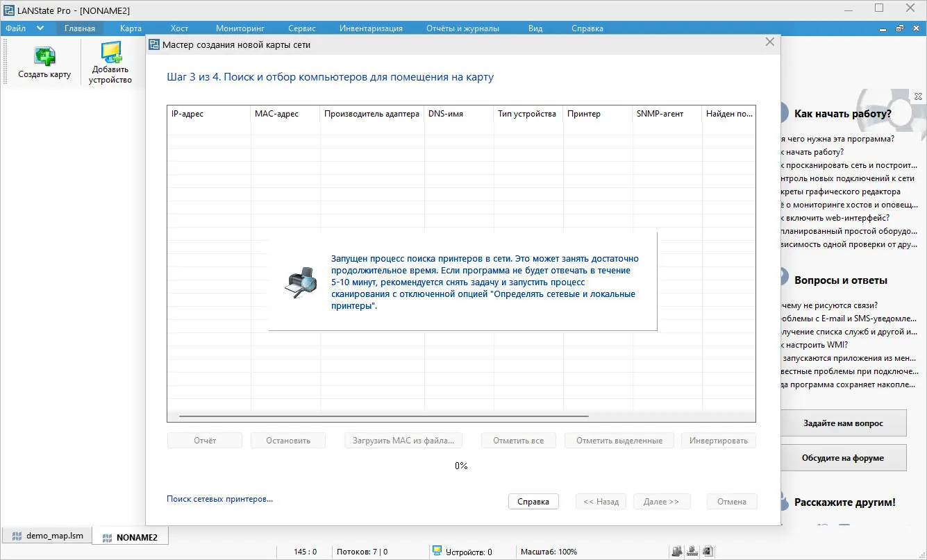
Task: Click the Справка button in the wizard
Action: coord(533,502)
